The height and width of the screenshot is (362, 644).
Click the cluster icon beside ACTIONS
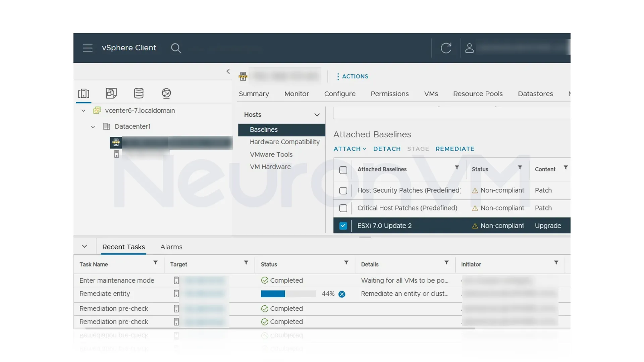coord(243,76)
